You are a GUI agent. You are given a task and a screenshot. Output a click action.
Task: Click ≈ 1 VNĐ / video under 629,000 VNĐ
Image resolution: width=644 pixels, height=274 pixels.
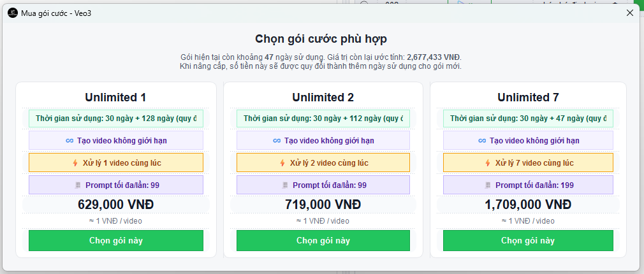(115, 221)
